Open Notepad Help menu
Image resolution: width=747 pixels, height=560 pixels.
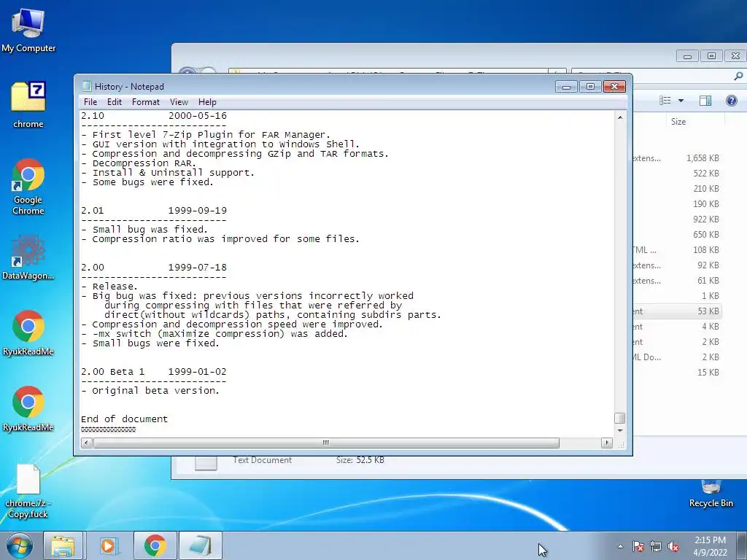click(207, 102)
